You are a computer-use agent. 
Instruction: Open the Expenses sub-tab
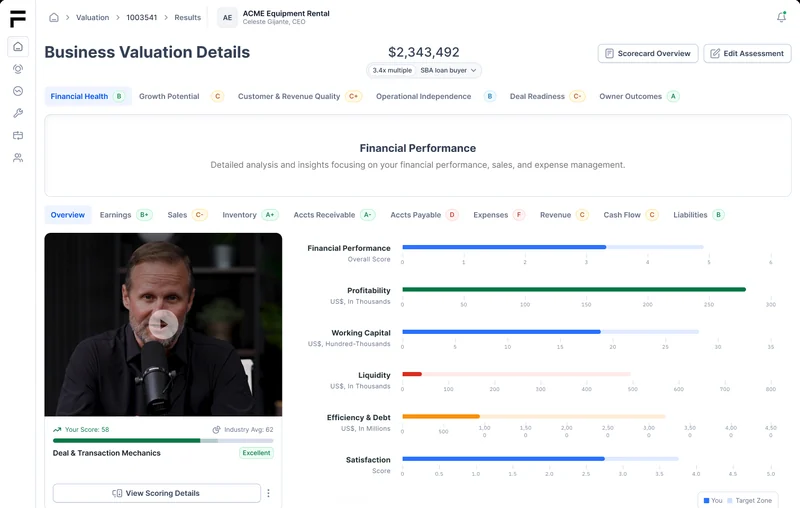click(498, 215)
